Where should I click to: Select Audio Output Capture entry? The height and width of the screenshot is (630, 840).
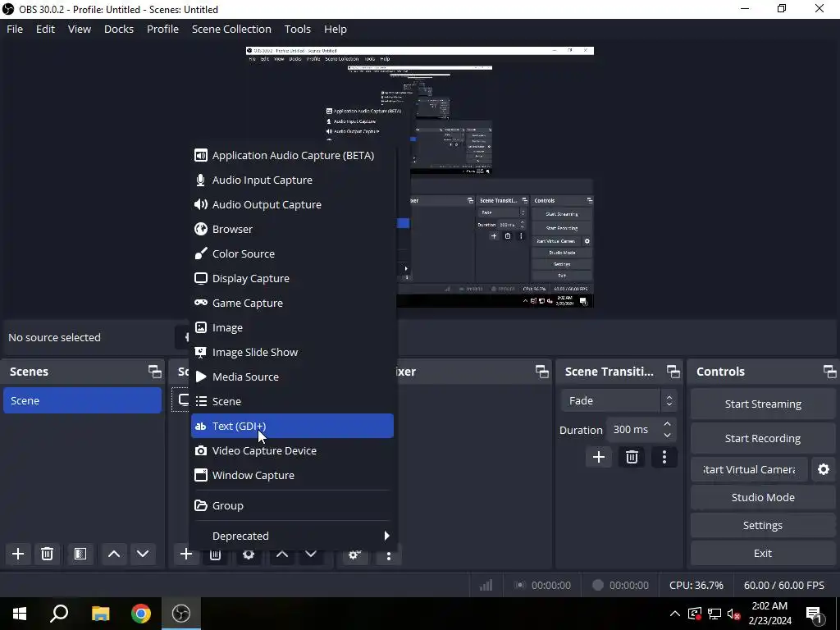(292, 204)
